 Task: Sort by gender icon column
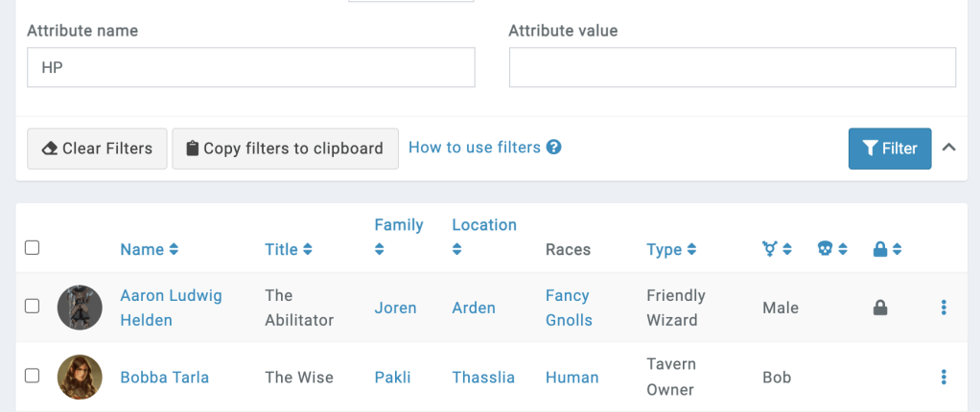[x=777, y=250]
